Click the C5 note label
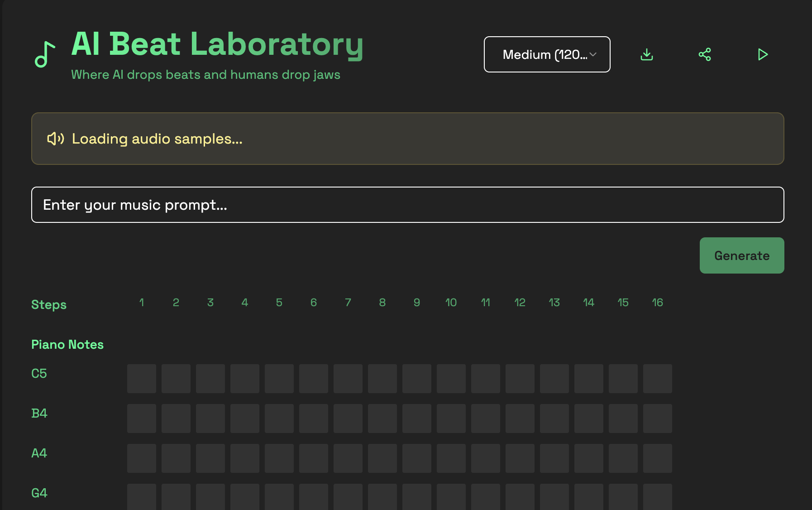This screenshot has width=812, height=510. click(x=39, y=373)
